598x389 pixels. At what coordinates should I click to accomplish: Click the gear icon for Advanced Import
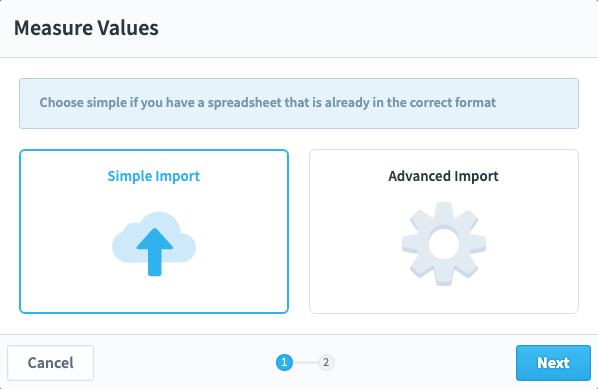click(444, 244)
